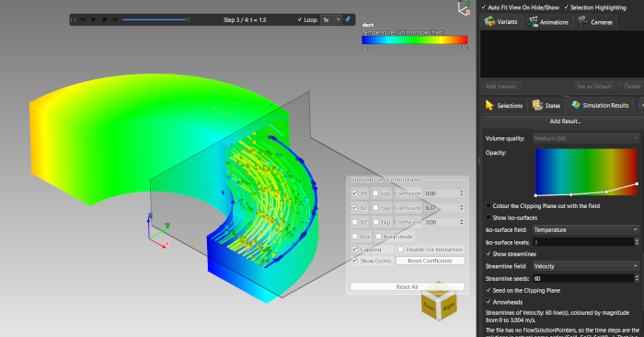Click the Reset All button
Viewport: 644px width, 337px height.
407,286
